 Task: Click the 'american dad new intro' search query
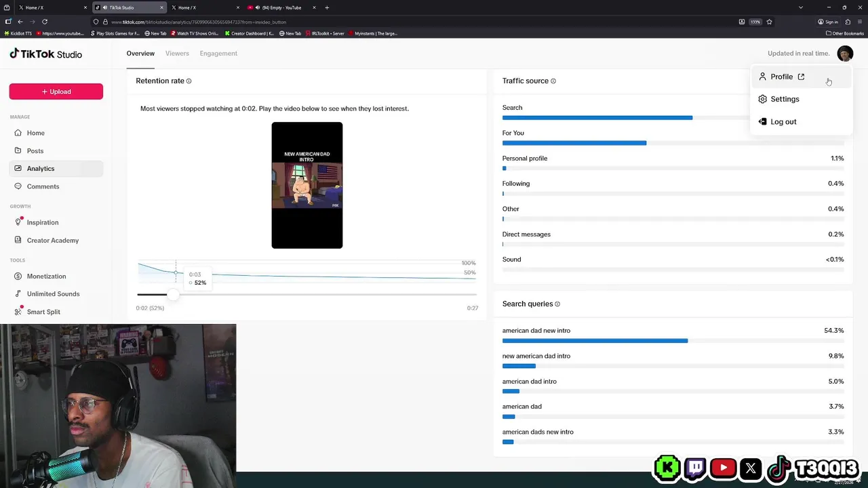point(536,331)
